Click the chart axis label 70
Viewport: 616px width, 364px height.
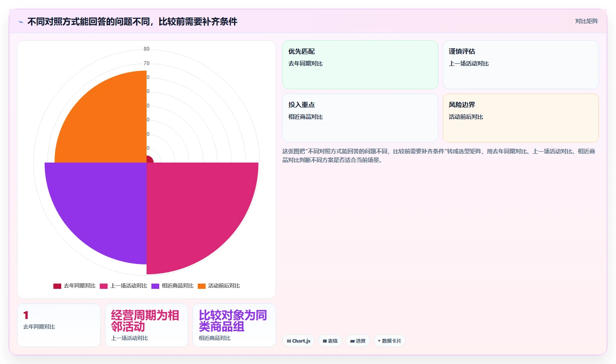pyautogui.click(x=147, y=63)
